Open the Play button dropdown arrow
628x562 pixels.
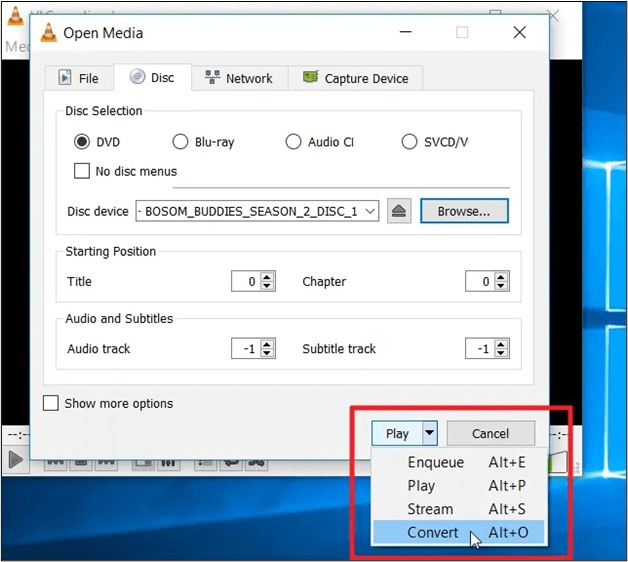429,433
